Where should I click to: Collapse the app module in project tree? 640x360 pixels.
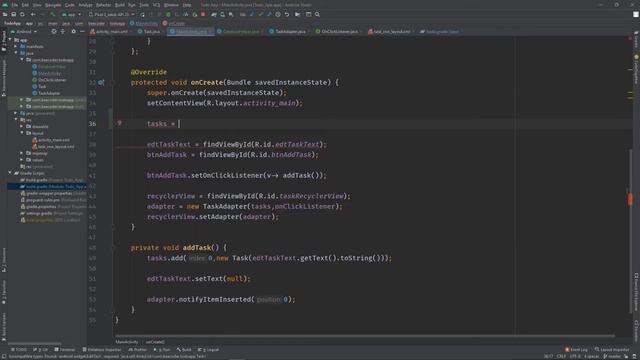coord(11,40)
